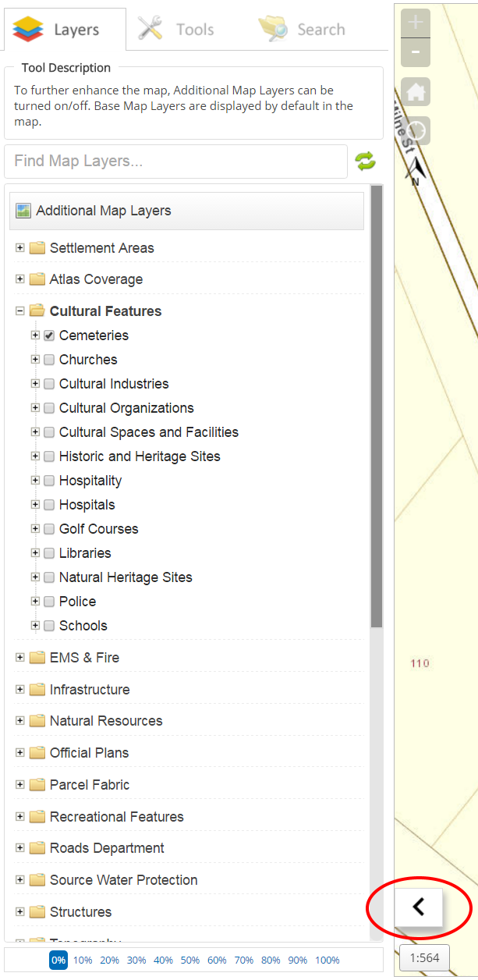Image resolution: width=478 pixels, height=980 pixels.
Task: Click the Additional Map Layers header icon
Action: pos(23,211)
